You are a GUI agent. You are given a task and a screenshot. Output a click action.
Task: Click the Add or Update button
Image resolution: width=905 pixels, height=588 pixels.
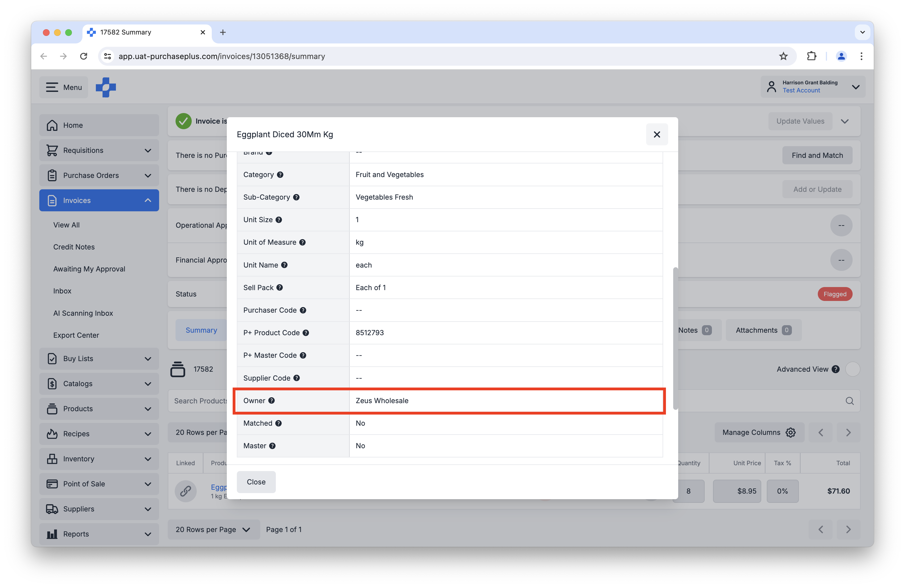click(x=817, y=189)
